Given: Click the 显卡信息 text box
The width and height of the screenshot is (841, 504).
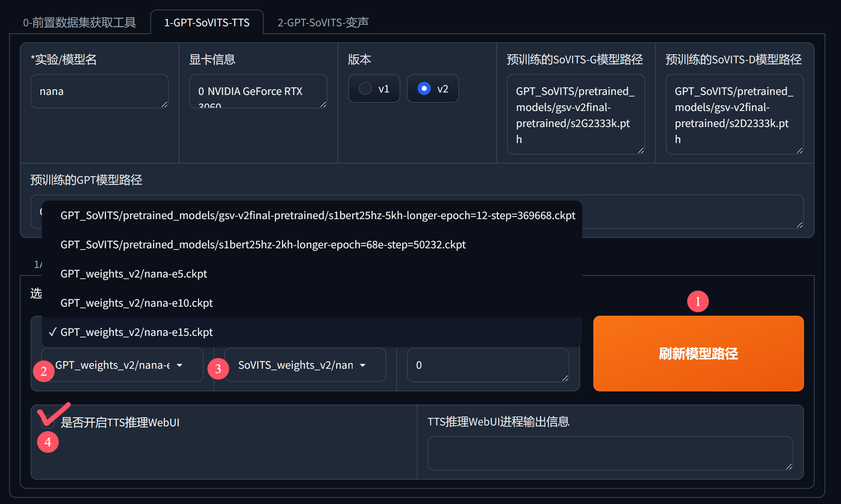Looking at the screenshot, I should coord(258,91).
